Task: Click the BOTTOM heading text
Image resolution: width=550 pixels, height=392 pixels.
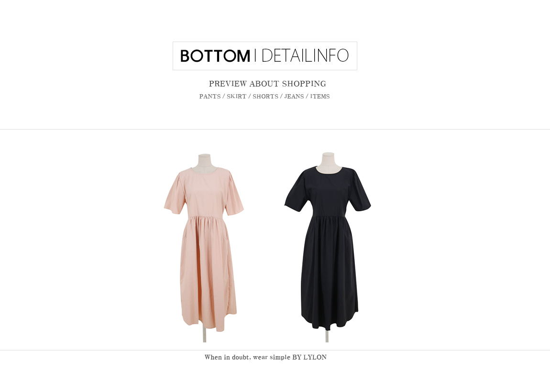Action: [x=215, y=56]
